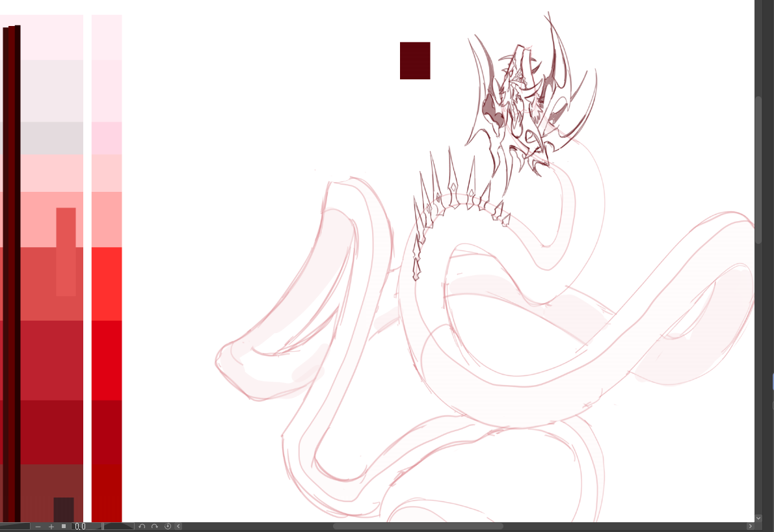774x532 pixels.
Task: Click the light gray swatch in the wide palette column
Action: click(52, 91)
